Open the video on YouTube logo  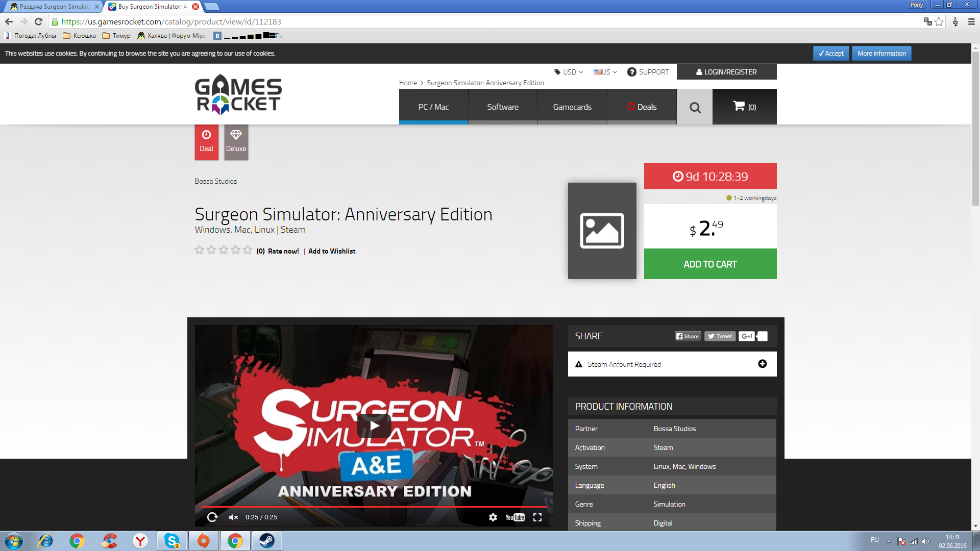(x=515, y=517)
